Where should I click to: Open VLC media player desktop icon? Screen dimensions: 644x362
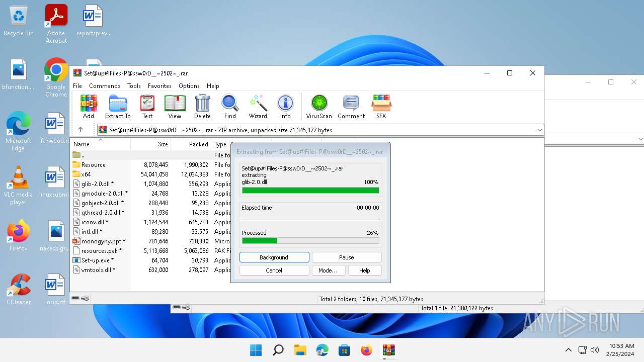tap(18, 186)
